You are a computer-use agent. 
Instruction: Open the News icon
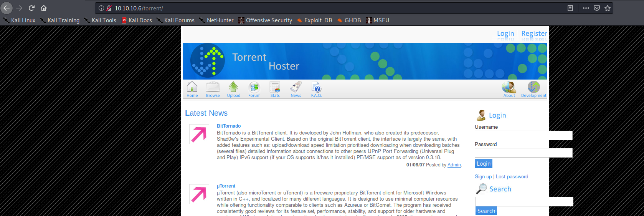(x=296, y=89)
